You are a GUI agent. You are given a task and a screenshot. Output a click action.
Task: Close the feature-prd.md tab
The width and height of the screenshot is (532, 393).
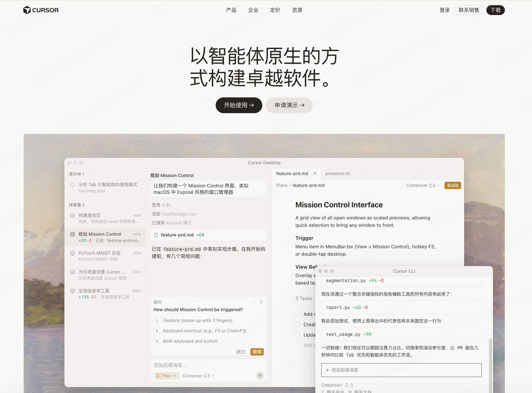click(x=315, y=174)
